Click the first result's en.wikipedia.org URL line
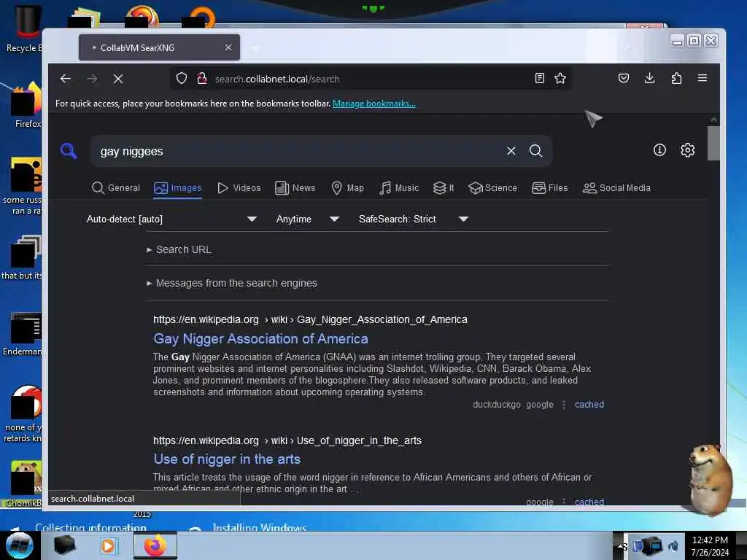Screen dimensions: 747x560 (x=310, y=319)
